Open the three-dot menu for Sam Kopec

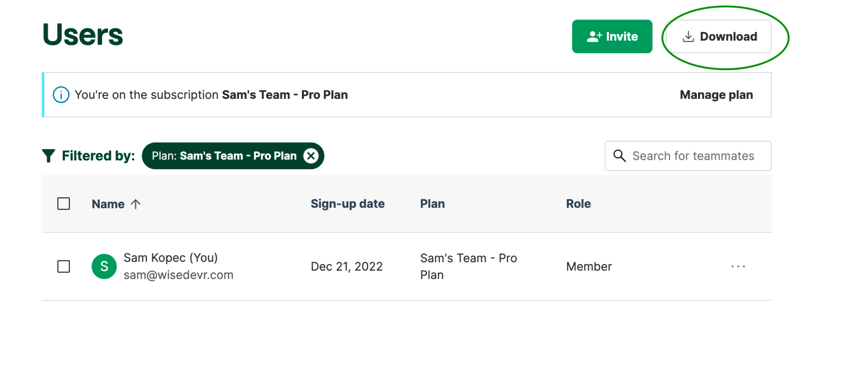click(738, 266)
